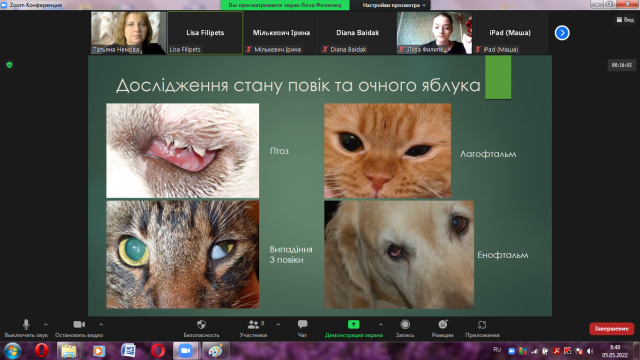
Task: Select Татьяна Немова video thumbnail
Action: click(x=128, y=33)
